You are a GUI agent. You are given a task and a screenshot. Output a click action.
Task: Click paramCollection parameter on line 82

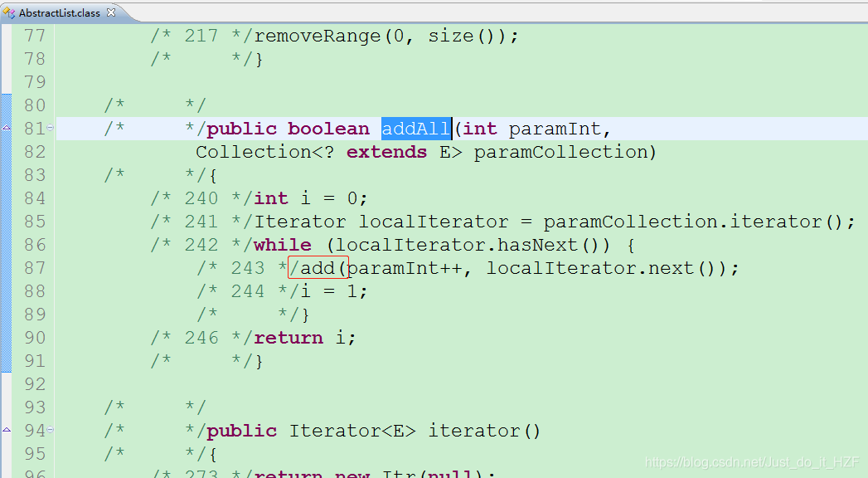(x=560, y=152)
